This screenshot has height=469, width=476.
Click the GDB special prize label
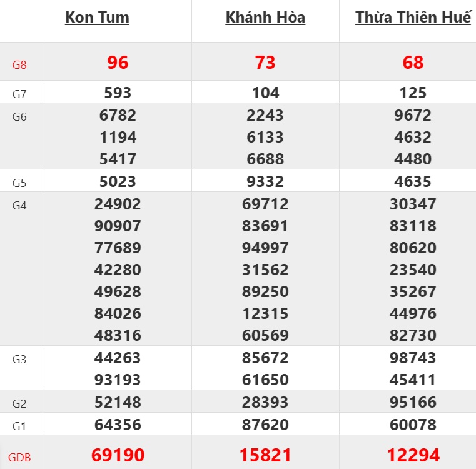[20, 457]
